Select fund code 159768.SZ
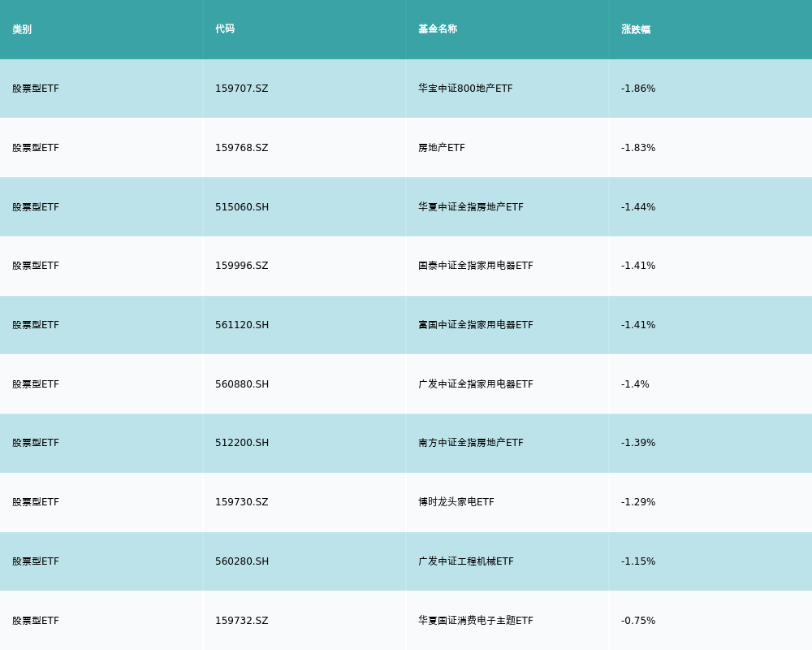Screen dimensions: 812x650 [x=241, y=148]
